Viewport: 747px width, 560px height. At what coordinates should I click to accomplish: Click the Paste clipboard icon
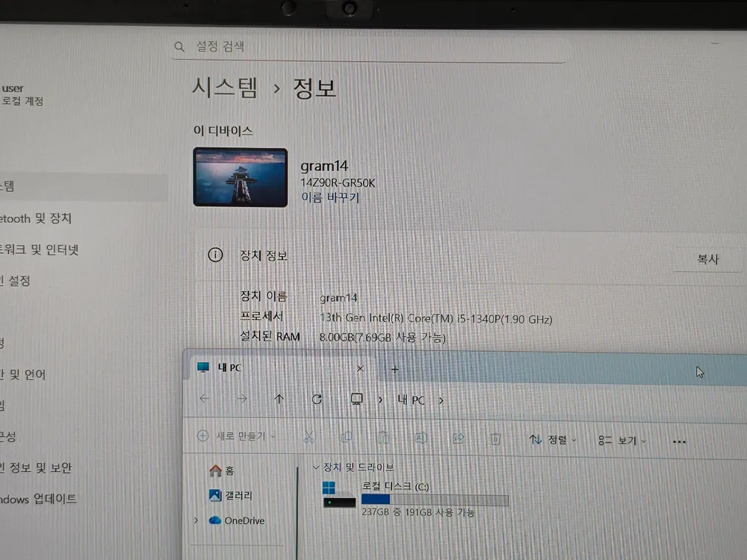(383, 437)
